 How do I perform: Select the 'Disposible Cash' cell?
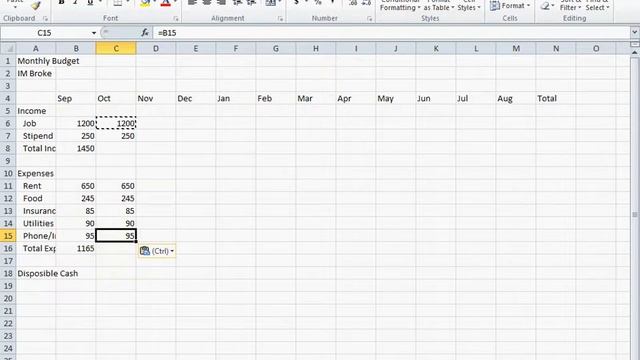[36, 273]
